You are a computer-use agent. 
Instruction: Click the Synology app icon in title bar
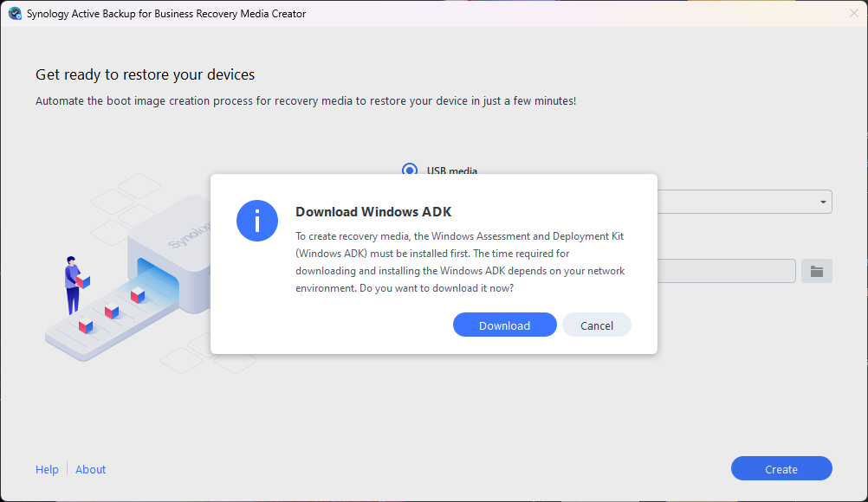click(15, 14)
